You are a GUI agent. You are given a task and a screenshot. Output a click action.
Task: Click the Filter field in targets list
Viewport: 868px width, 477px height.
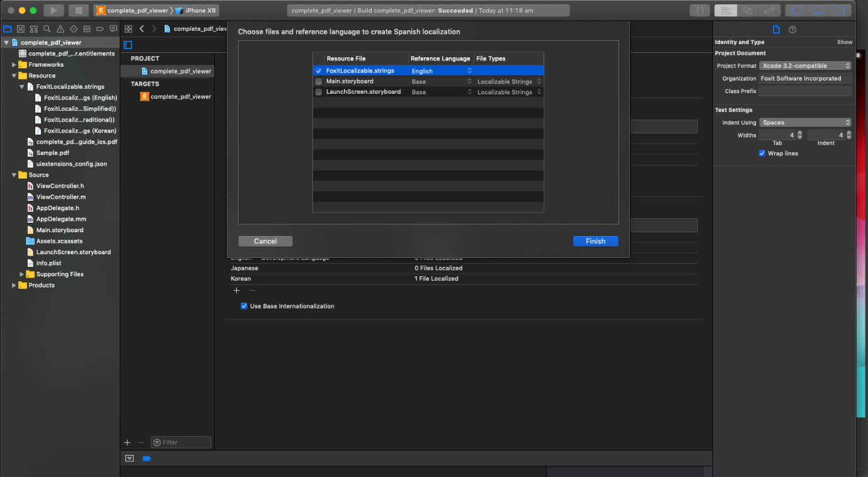pos(181,442)
